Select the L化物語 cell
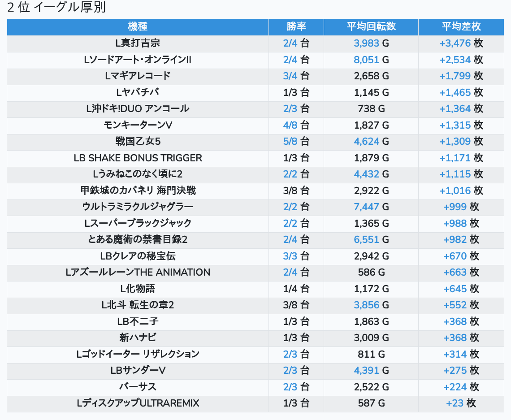Screen dimensions: 511x420 pos(138,289)
